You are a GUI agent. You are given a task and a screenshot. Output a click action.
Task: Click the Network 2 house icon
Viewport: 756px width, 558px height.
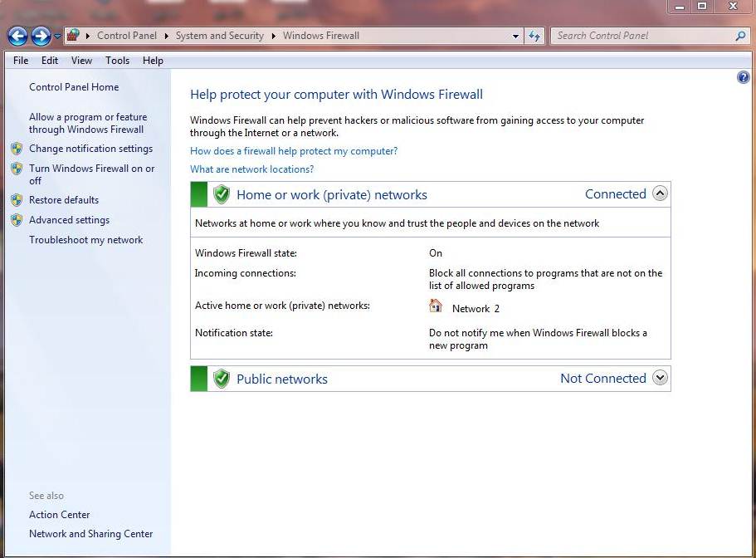point(436,306)
